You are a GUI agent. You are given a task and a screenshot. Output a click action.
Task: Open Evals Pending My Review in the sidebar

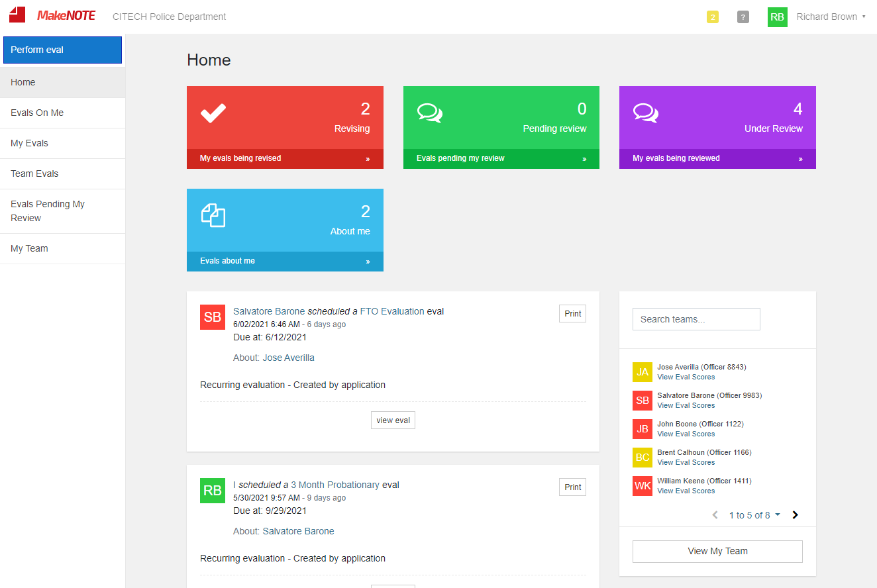[62, 211]
